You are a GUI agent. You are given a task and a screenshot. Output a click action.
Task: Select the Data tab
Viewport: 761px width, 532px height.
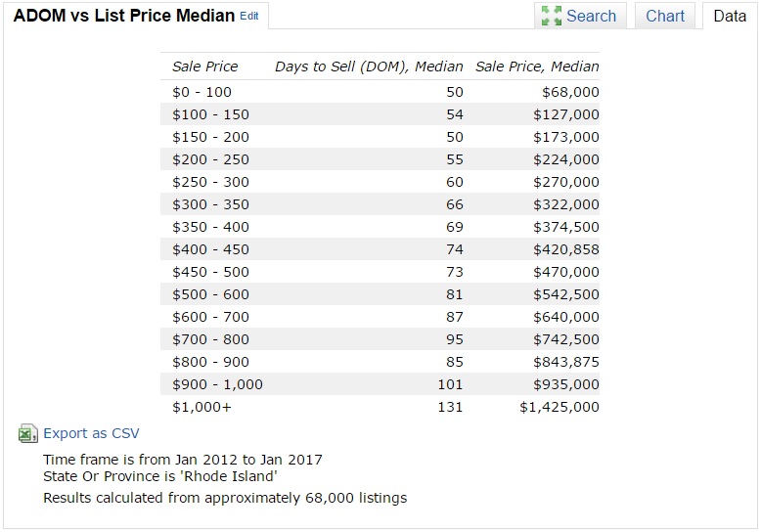pyautogui.click(x=730, y=16)
